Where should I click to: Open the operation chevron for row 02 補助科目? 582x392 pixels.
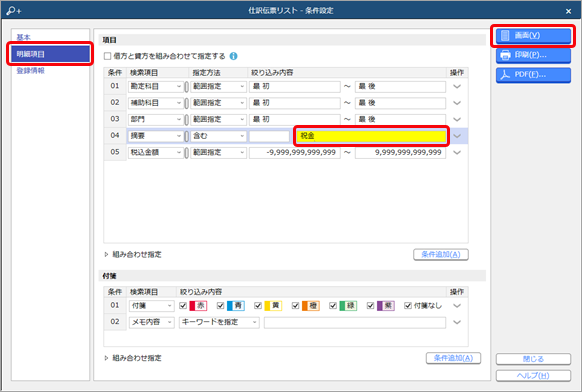[457, 103]
